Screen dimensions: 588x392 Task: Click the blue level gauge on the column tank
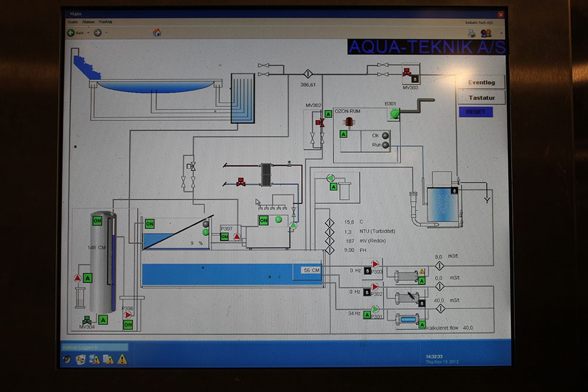click(x=113, y=264)
